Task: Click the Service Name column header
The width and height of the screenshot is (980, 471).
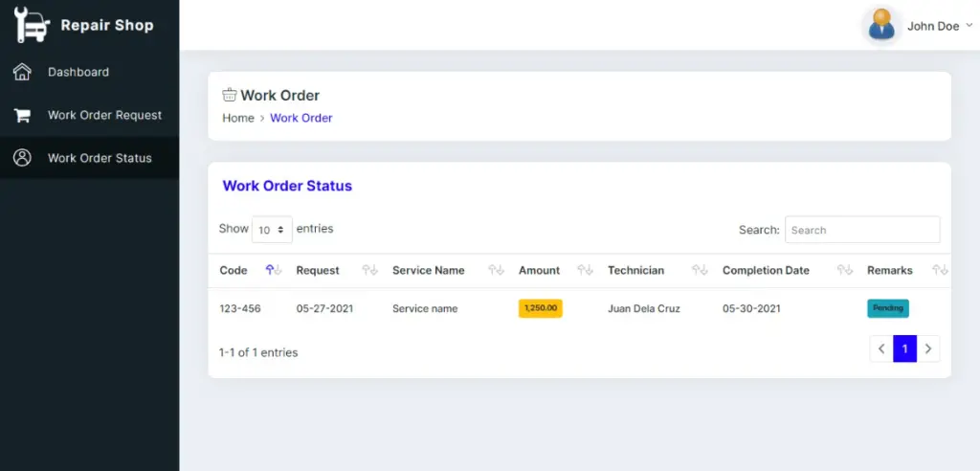Action: click(428, 270)
